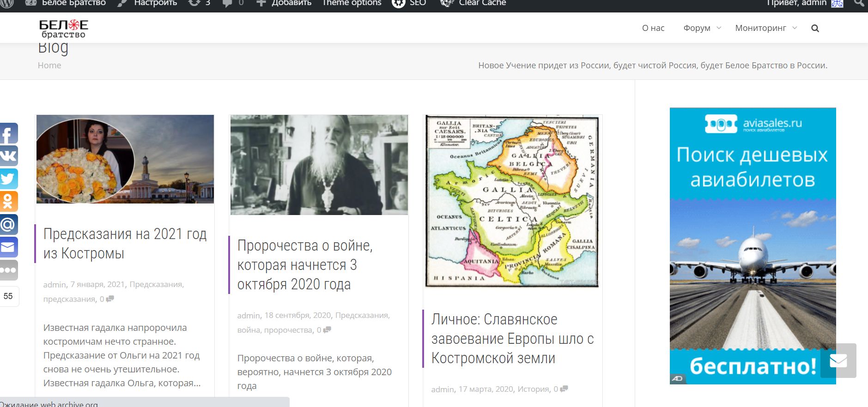The width and height of the screenshot is (868, 407).
Task: Click floating envelope contact button
Action: point(838,360)
